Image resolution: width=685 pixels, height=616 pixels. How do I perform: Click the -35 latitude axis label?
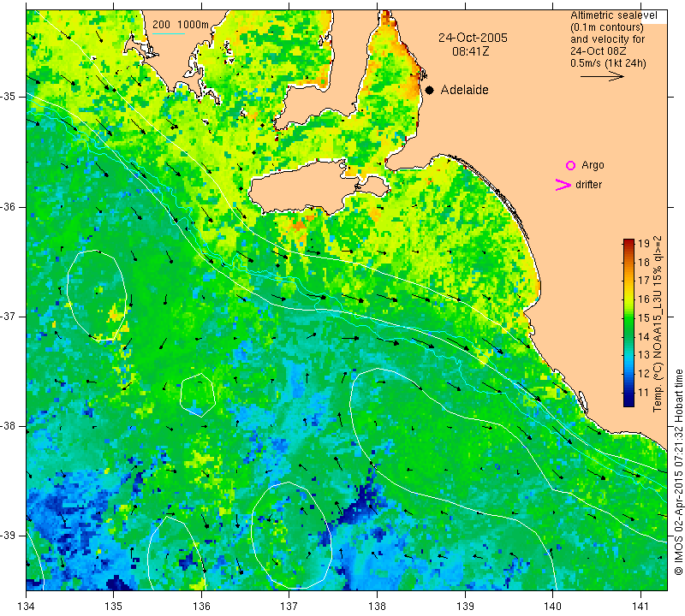pyautogui.click(x=9, y=97)
